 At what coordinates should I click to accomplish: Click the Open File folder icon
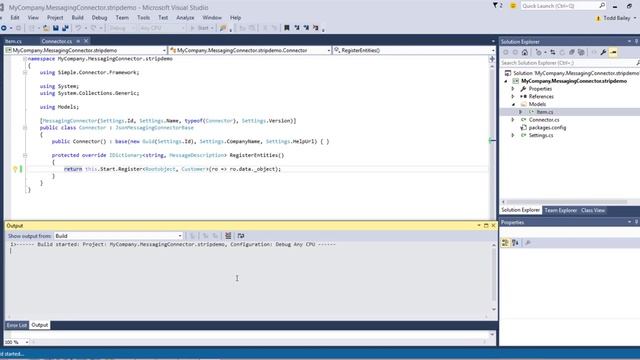click(46, 28)
